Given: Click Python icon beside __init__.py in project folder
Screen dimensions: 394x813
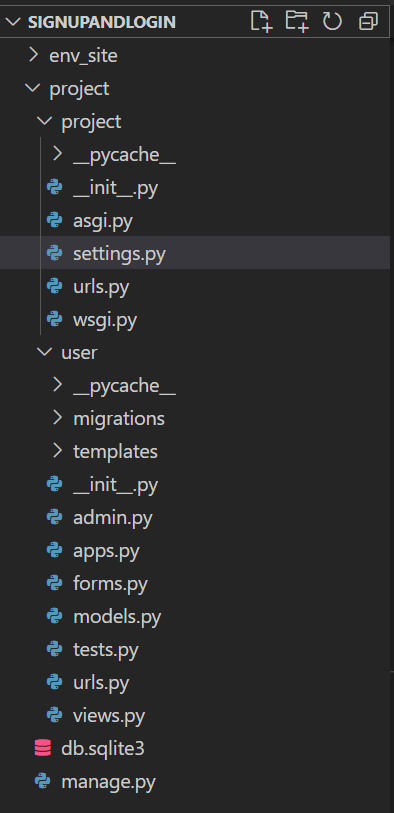Looking at the screenshot, I should (54, 187).
